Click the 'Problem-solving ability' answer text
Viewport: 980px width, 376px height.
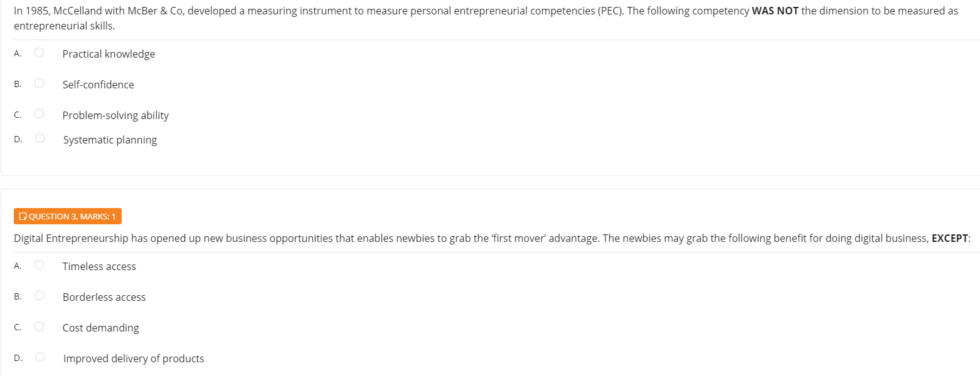point(115,115)
